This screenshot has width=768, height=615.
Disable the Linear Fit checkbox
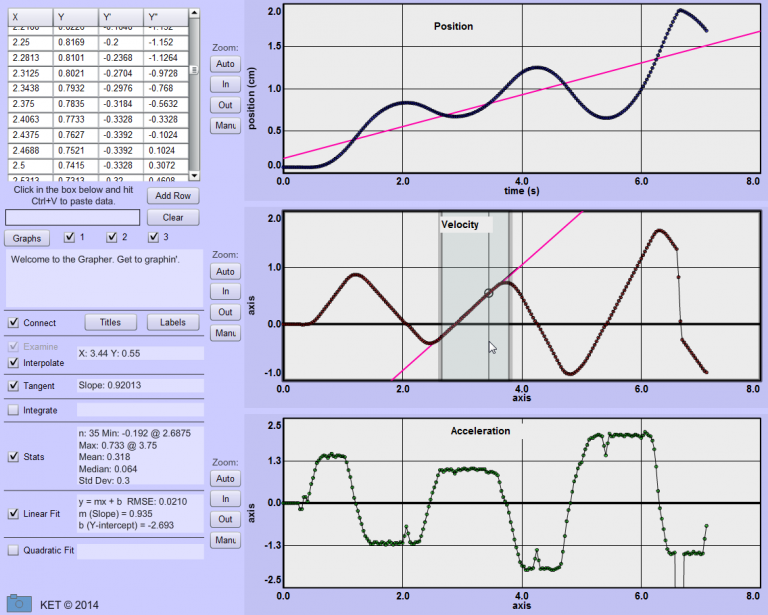(x=13, y=514)
